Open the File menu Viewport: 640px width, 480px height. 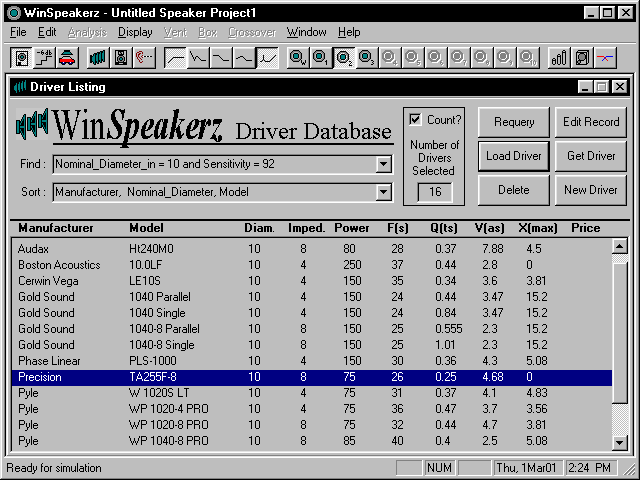[x=18, y=32]
